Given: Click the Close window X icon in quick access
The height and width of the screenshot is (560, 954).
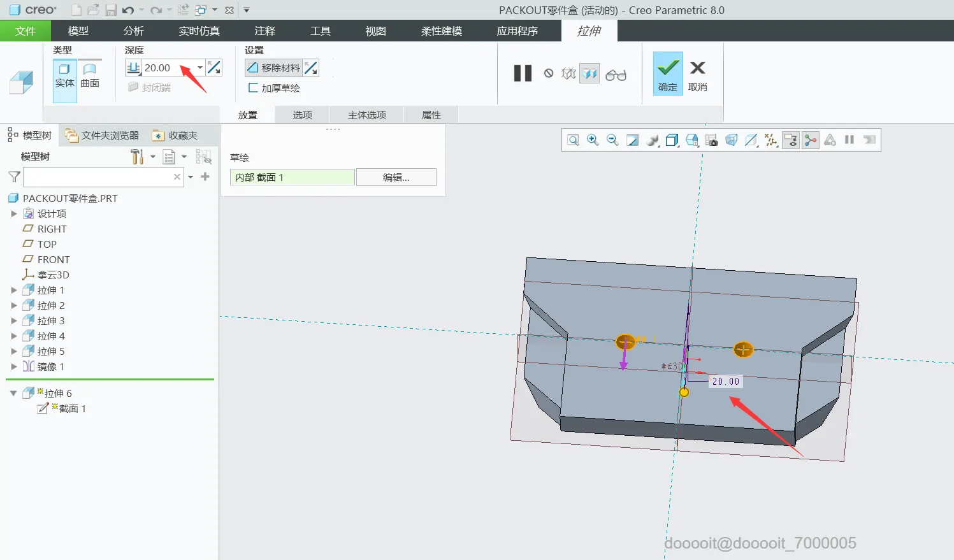Looking at the screenshot, I should pyautogui.click(x=229, y=10).
